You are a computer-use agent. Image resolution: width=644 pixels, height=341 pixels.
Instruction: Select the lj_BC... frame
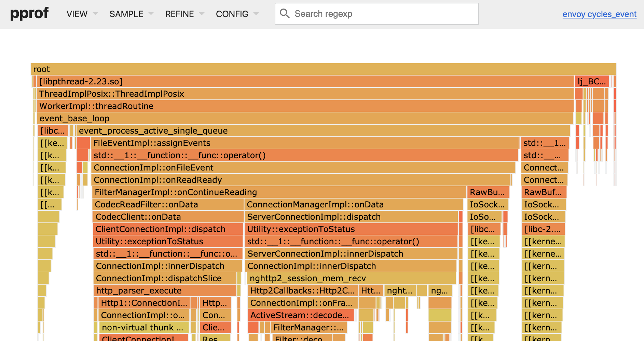click(x=592, y=81)
